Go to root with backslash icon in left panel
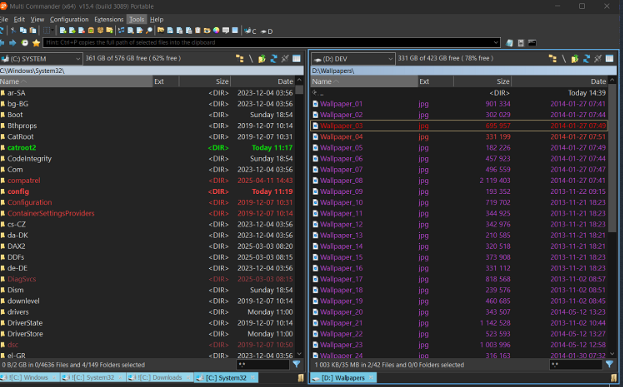Screen dimensions: 623x387 pos(251,58)
